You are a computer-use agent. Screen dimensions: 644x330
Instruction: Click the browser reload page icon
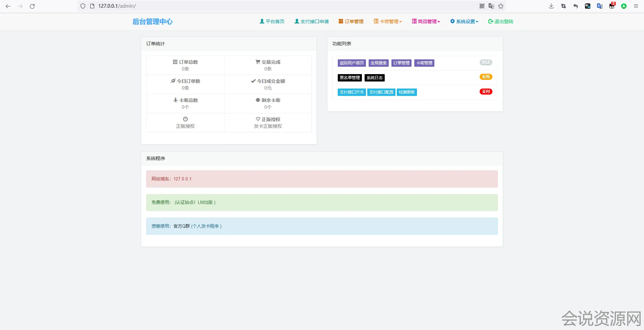click(32, 6)
